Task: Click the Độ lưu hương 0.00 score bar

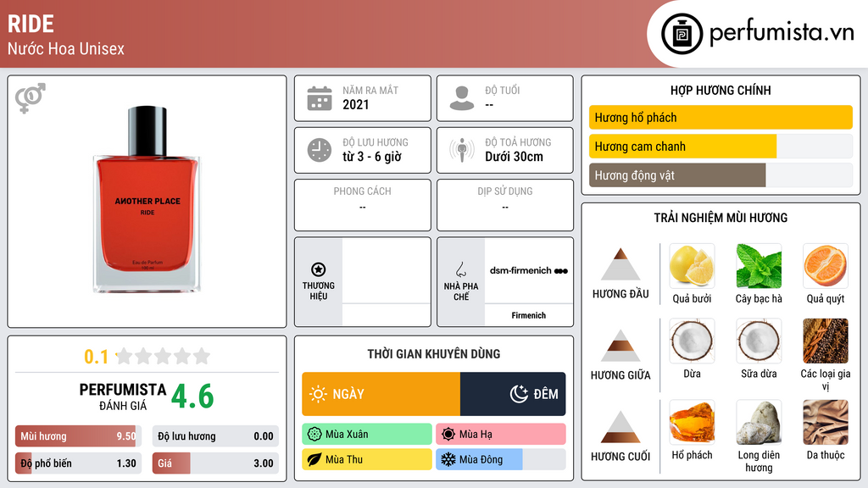Action: tap(215, 436)
